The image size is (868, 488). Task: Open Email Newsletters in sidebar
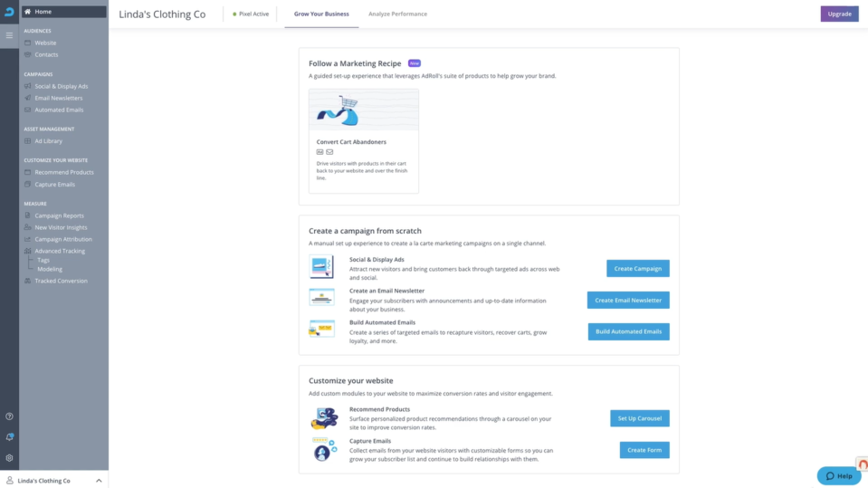point(59,98)
